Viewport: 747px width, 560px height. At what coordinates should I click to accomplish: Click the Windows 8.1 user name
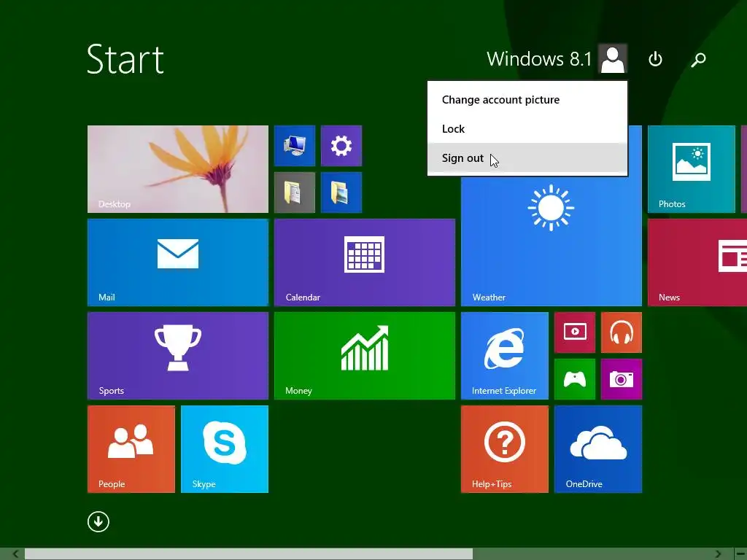(539, 59)
